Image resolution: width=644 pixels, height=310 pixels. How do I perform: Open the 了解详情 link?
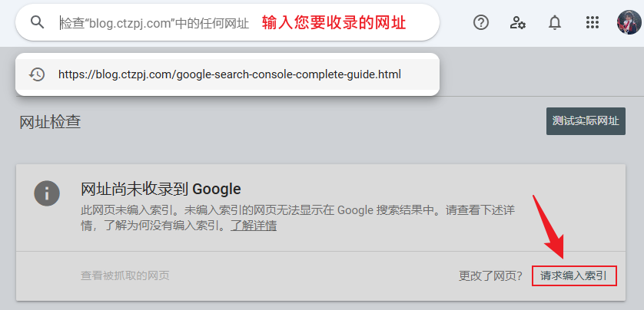[254, 226]
